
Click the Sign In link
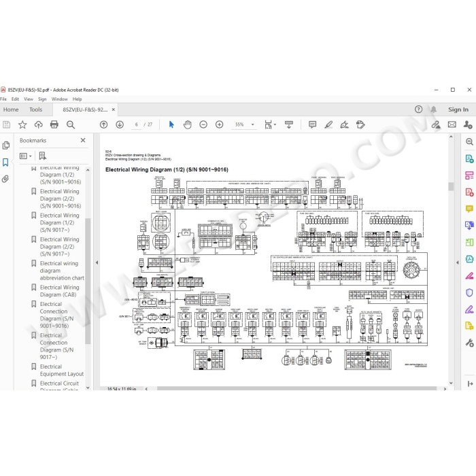click(x=458, y=109)
